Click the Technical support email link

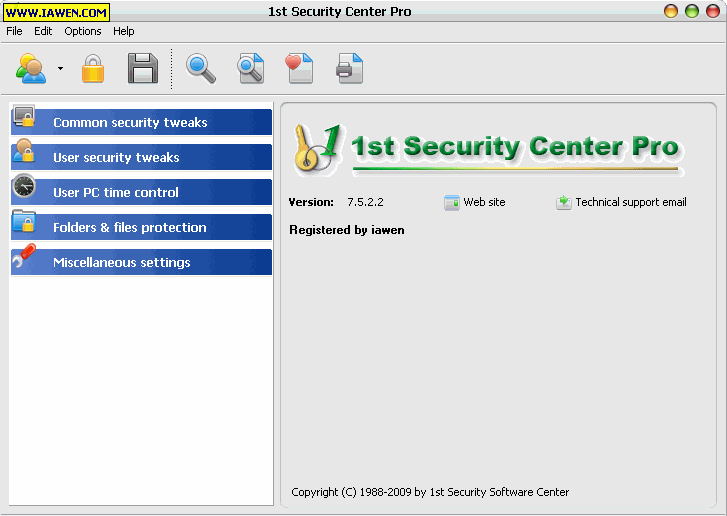tap(630, 202)
